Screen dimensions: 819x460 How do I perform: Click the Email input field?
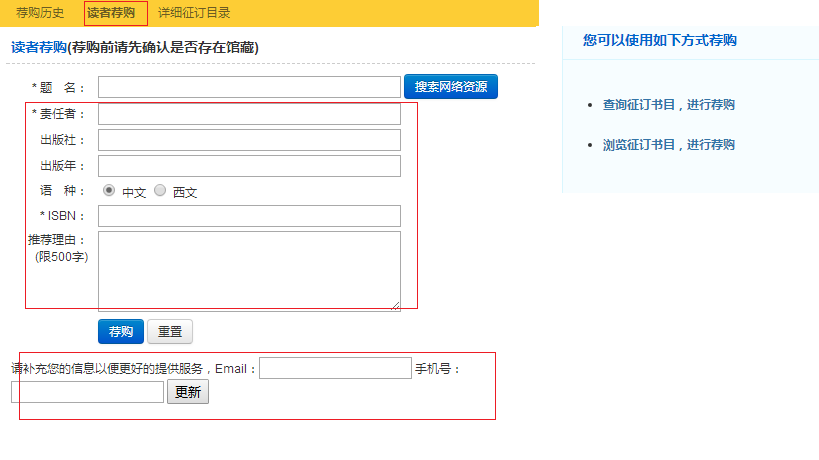point(335,368)
